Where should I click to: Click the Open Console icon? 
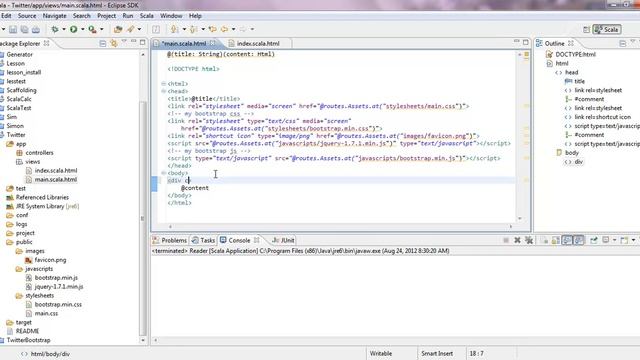point(624,240)
